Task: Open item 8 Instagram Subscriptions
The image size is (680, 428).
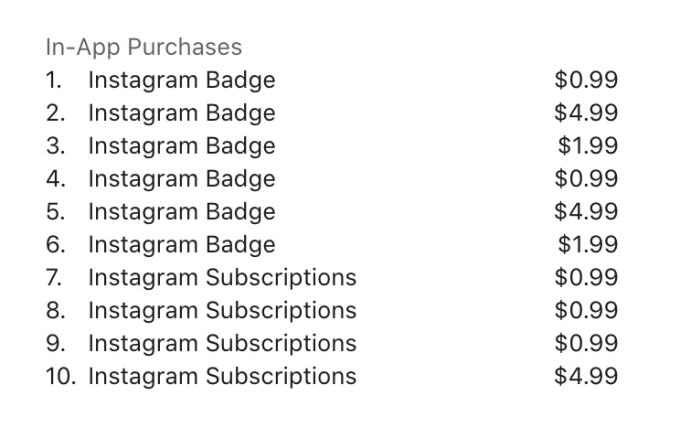Action: tap(222, 311)
